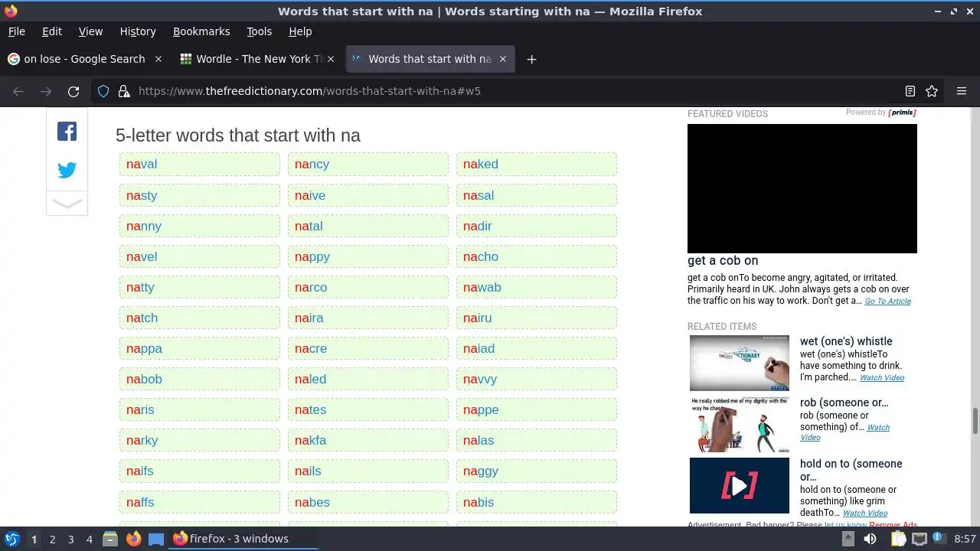Open 'wet (one's) whistle' video thumbnail
980x551 pixels.
pos(739,363)
